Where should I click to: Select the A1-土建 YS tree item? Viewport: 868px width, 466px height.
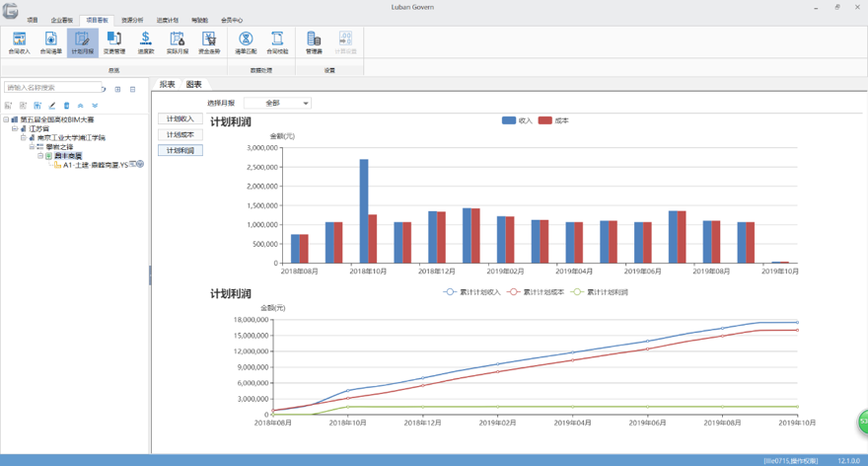coord(96,165)
